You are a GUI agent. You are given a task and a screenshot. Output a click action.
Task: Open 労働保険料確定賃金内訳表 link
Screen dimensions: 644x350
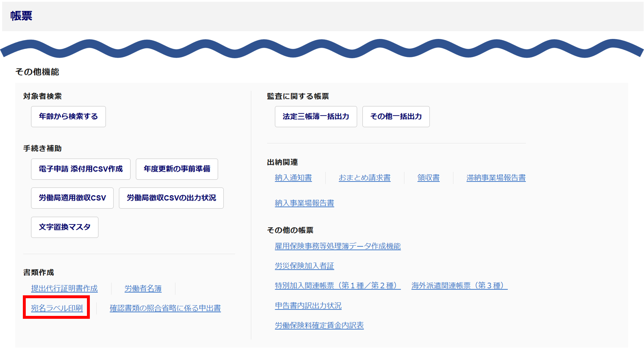click(x=319, y=325)
